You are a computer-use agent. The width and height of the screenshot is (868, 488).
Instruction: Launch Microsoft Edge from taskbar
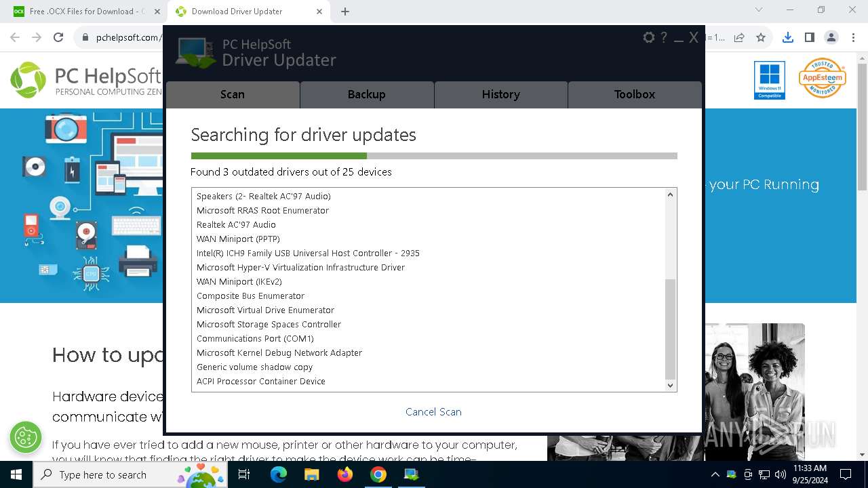pos(279,474)
